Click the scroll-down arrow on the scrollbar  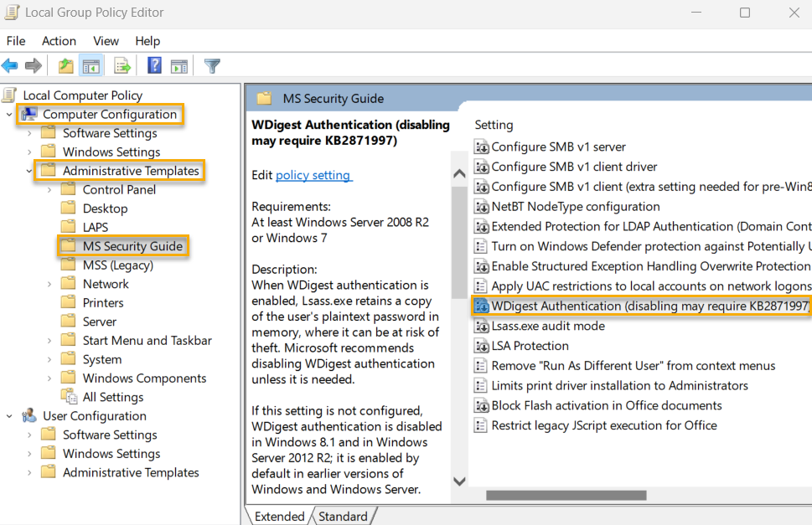click(459, 481)
